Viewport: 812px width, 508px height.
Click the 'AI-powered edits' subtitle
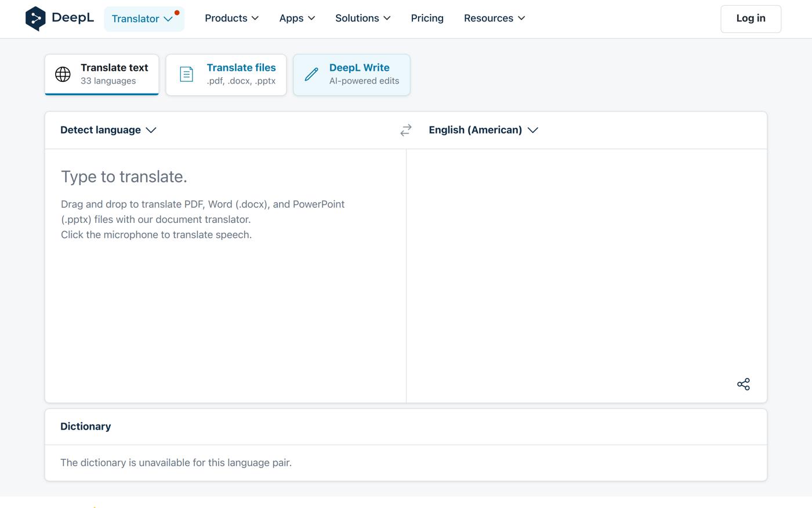point(364,81)
